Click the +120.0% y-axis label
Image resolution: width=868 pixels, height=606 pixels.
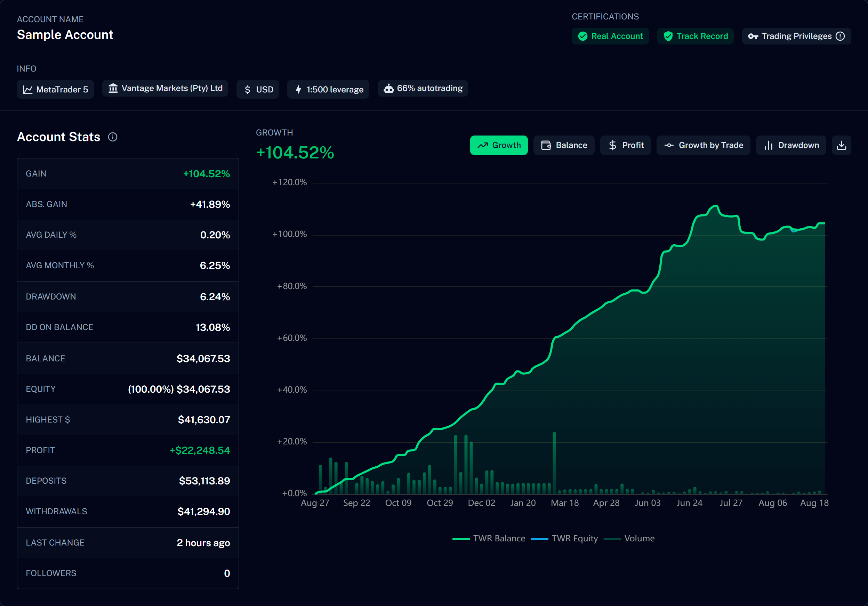point(290,182)
